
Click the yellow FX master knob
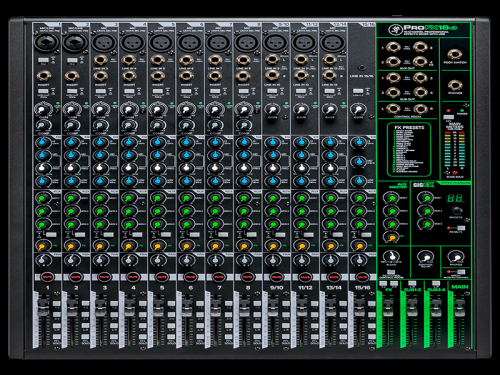pyautogui.click(x=391, y=237)
